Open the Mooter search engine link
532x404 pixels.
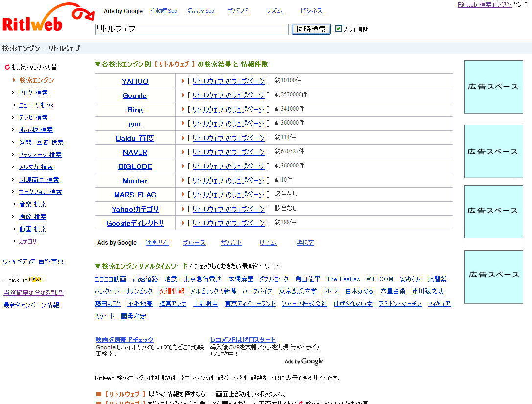pyautogui.click(x=135, y=181)
